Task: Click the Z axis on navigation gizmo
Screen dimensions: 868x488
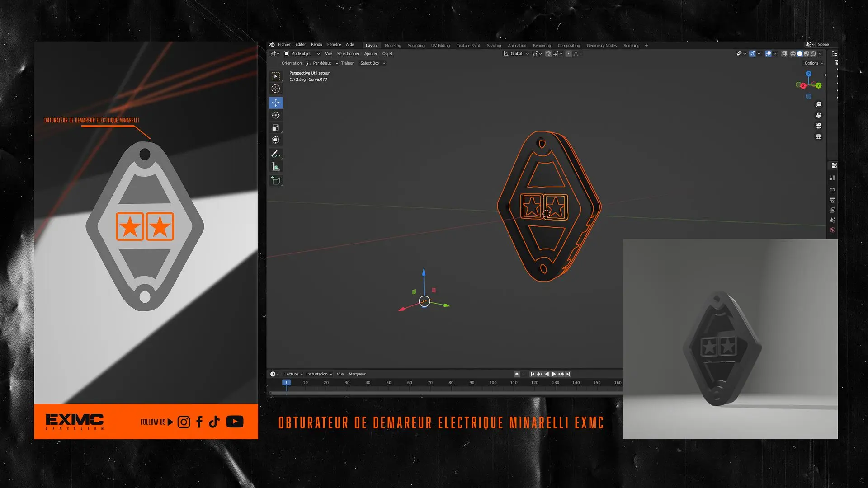Action: (808, 74)
